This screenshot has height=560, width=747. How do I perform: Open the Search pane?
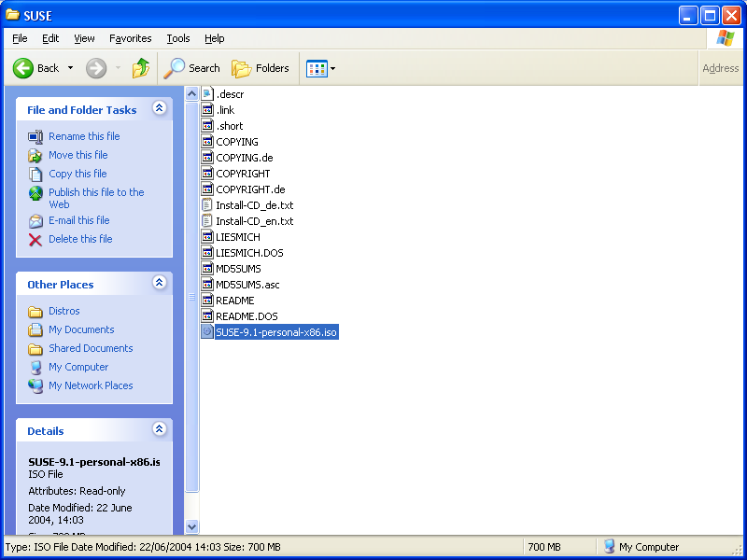click(x=192, y=68)
